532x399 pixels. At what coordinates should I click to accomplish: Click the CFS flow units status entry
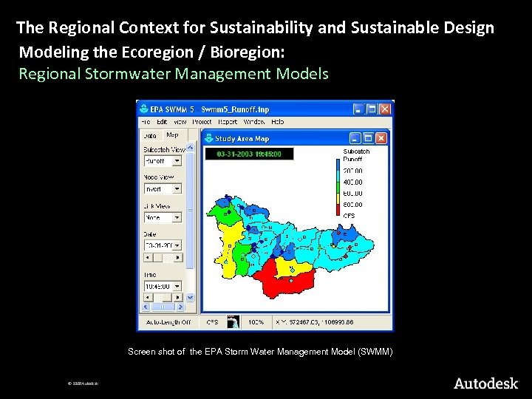212,322
